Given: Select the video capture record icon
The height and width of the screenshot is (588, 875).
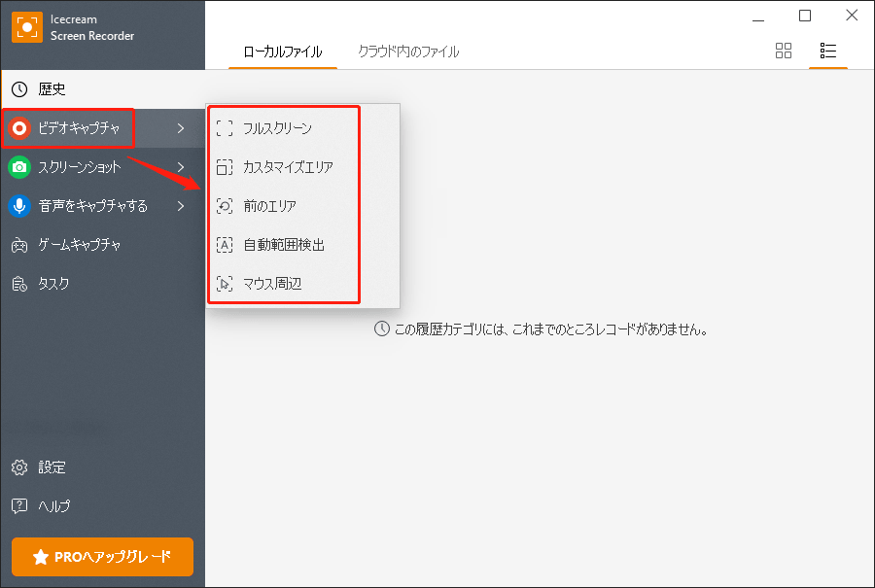Looking at the screenshot, I should [x=19, y=127].
